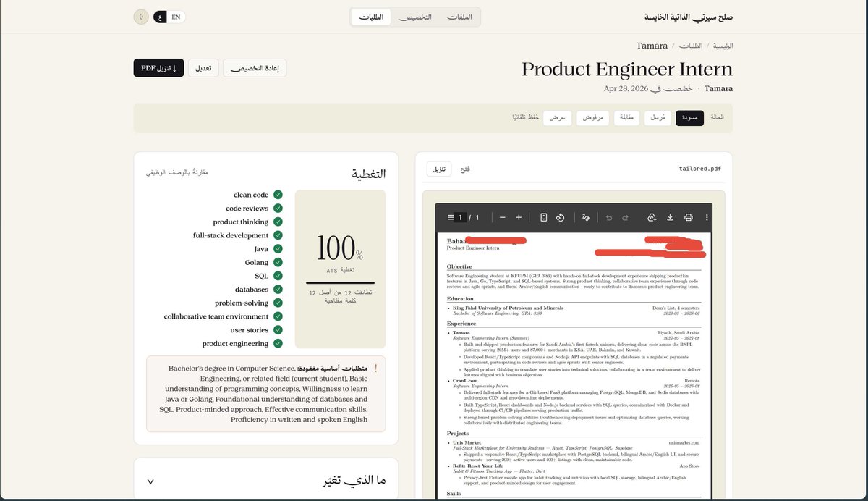The image size is (868, 501).
Task: Click the download icon in PDF toolbar
Action: [x=671, y=217]
